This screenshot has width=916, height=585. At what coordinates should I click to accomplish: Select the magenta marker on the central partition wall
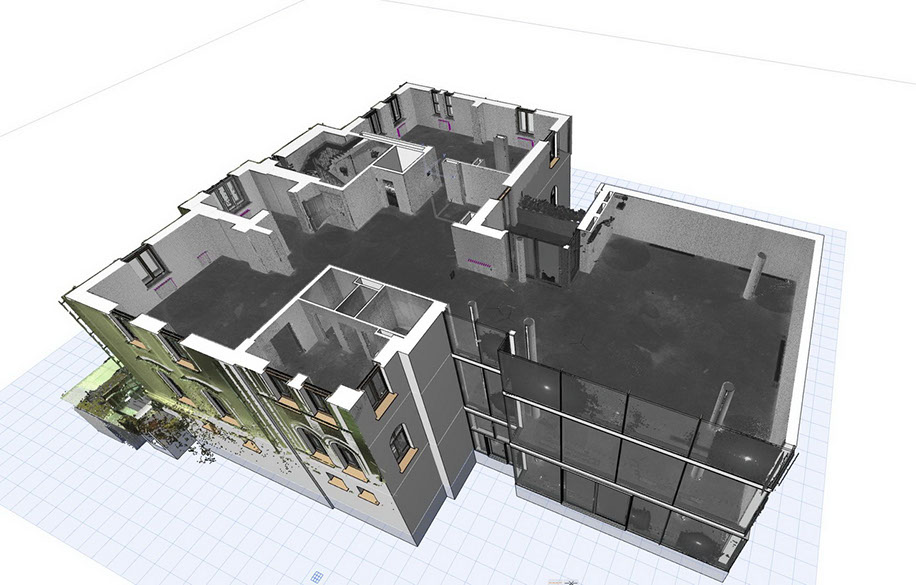click(480, 265)
